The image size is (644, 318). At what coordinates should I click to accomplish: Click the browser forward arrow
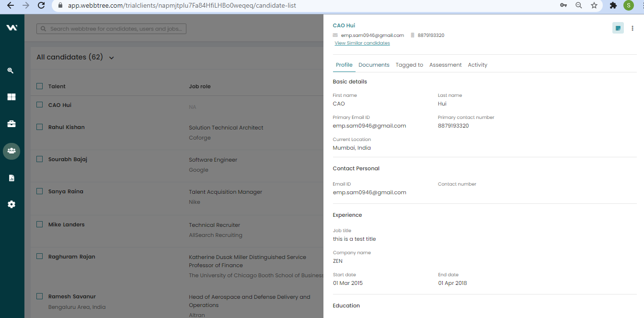click(26, 5)
